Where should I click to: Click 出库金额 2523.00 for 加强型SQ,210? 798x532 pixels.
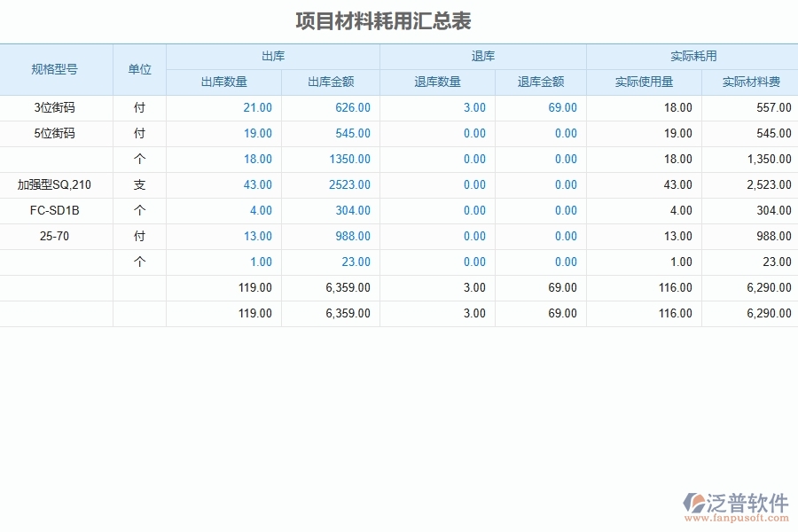[353, 184]
